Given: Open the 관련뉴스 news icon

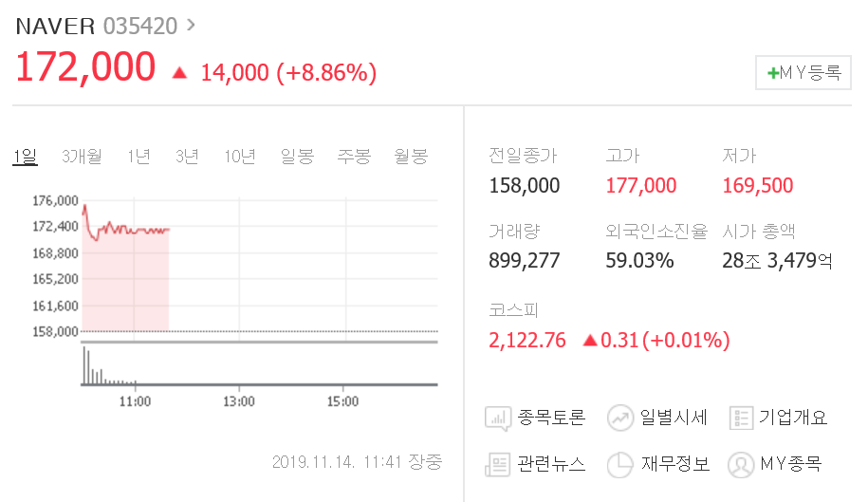Looking at the screenshot, I should [498, 464].
